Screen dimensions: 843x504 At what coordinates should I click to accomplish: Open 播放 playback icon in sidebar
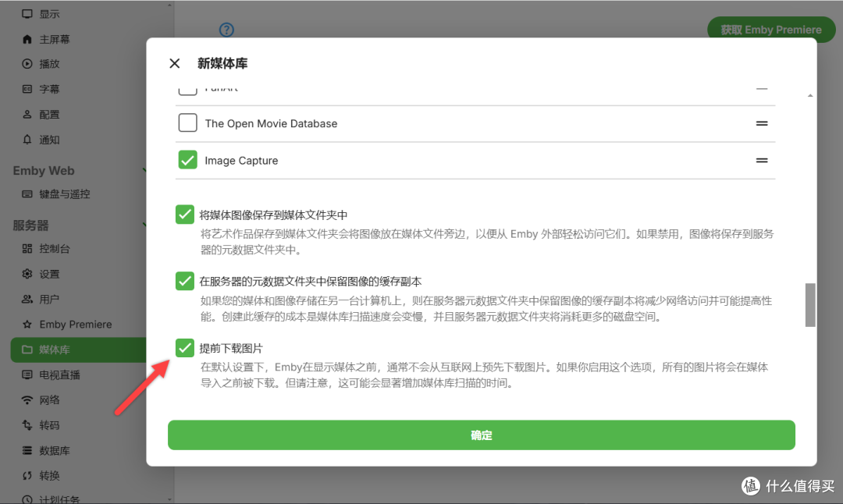point(27,64)
